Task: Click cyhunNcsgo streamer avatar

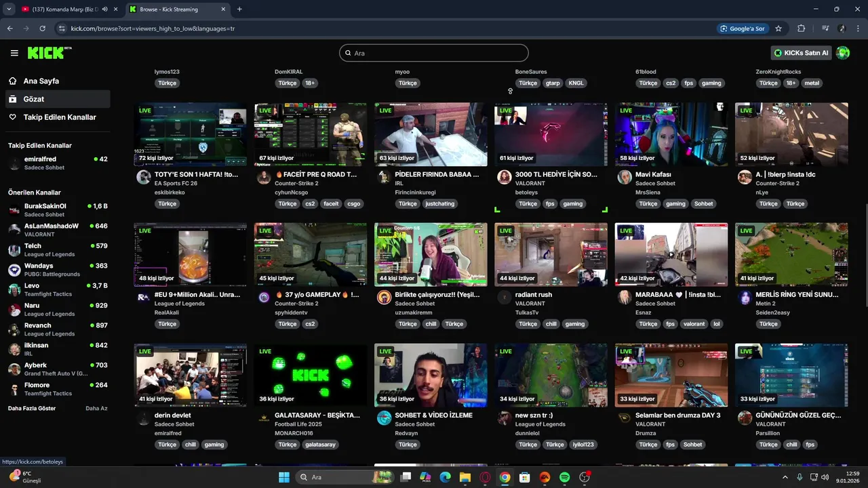Action: click(x=264, y=178)
